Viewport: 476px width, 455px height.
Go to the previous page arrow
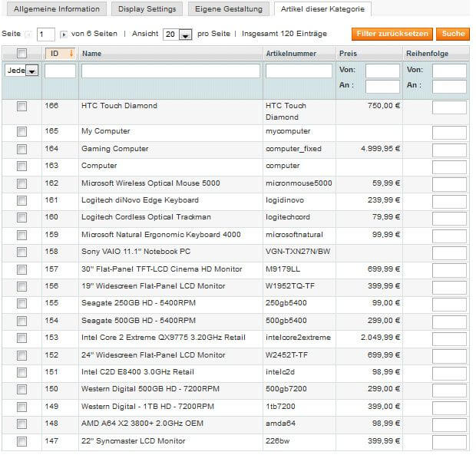point(28,35)
